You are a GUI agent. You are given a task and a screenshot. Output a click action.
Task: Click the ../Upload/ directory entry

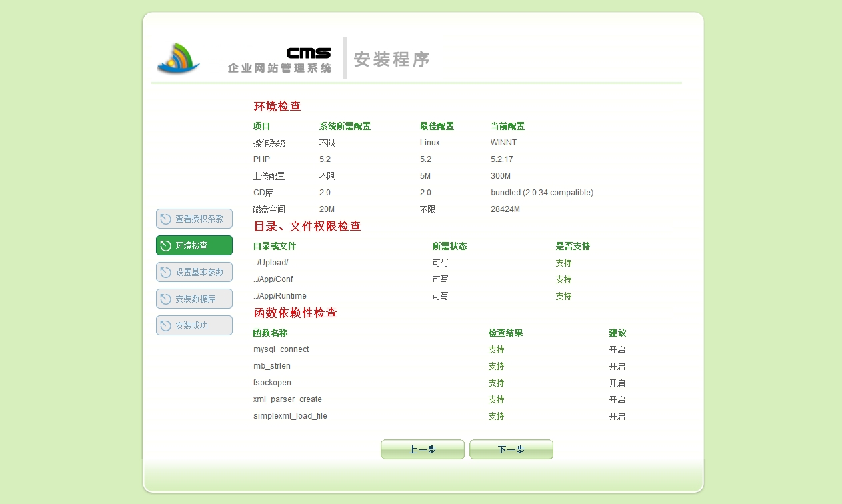coord(271,263)
